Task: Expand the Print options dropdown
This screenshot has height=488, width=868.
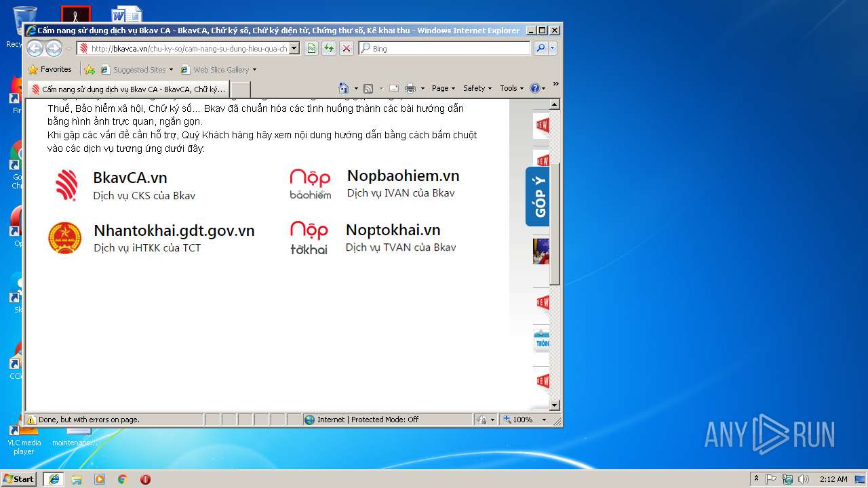Action: (422, 88)
